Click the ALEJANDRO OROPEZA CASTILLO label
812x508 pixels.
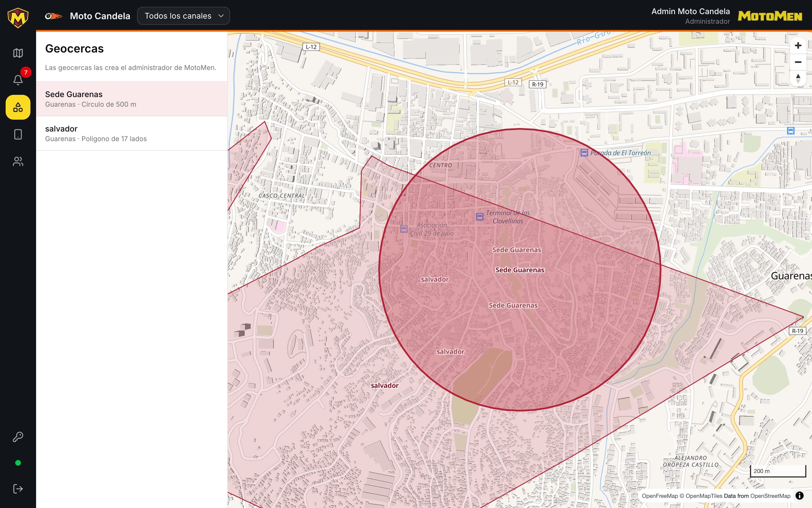click(690, 461)
